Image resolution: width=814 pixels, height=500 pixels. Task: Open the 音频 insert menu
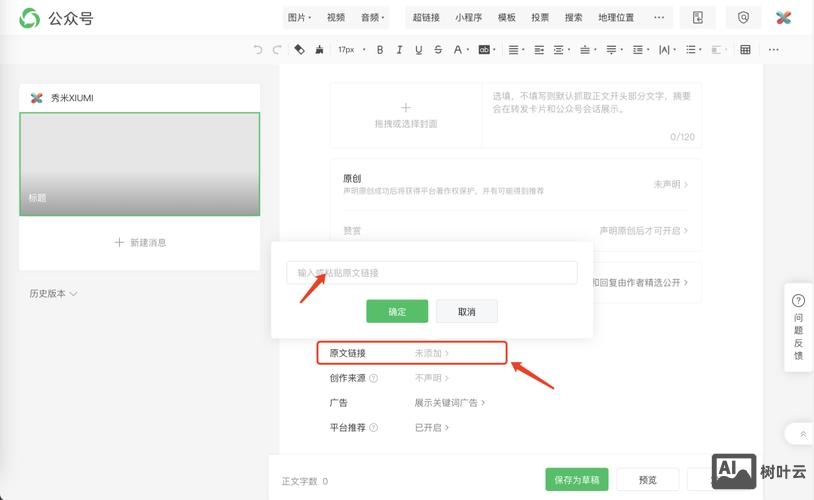(372, 18)
